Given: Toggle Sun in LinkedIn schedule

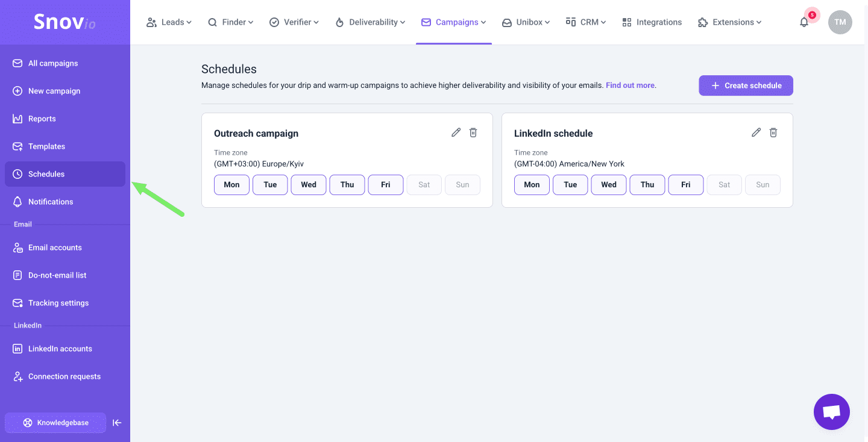Looking at the screenshot, I should [763, 185].
